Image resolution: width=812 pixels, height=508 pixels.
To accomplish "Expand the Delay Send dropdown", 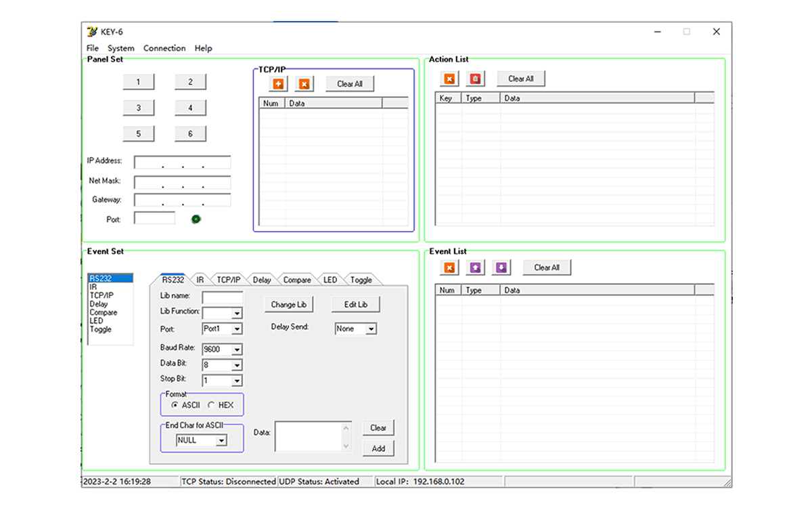I will (x=371, y=329).
